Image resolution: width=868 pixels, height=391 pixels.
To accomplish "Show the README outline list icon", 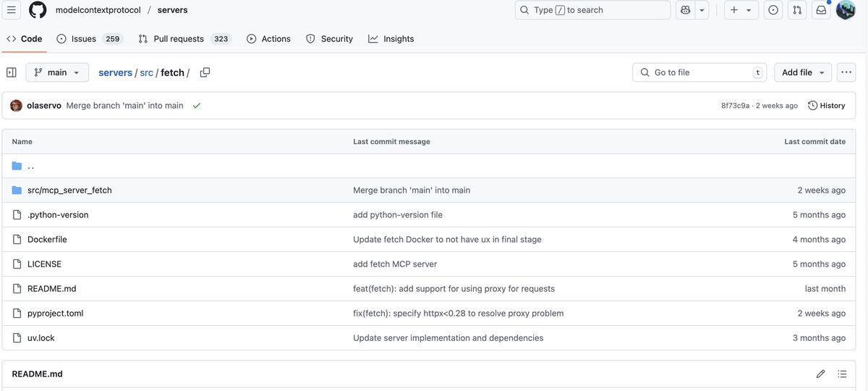I will click(x=842, y=374).
